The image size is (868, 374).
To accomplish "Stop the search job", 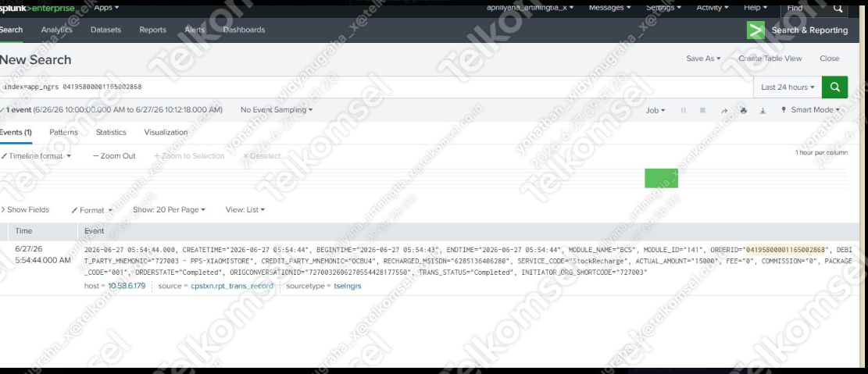I will 702,110.
